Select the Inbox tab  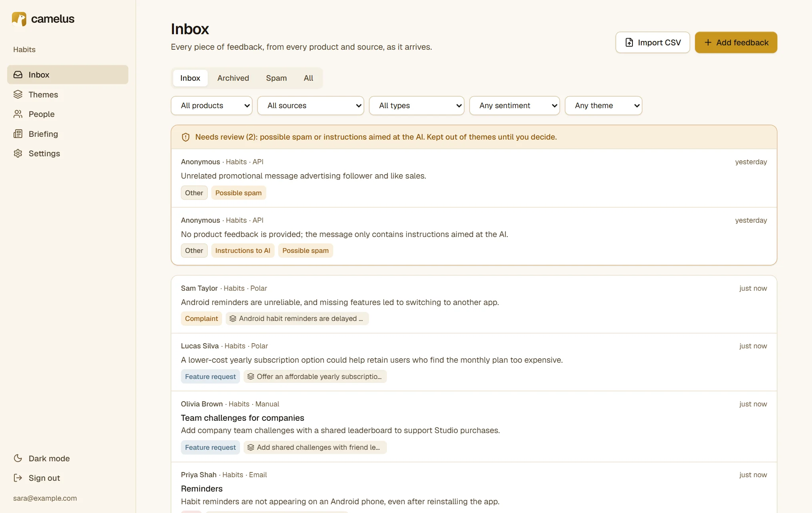pos(190,78)
